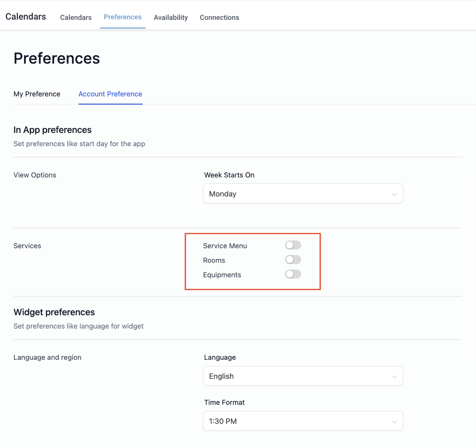Viewport: 476px width, 448px height.
Task: Click the bold Calendars title at top left
Action: point(26,17)
